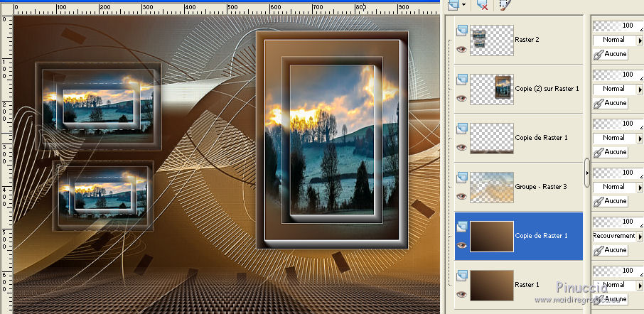Click the mostly transparent Copie de Raster 1 thumbnail

pyautogui.click(x=492, y=139)
